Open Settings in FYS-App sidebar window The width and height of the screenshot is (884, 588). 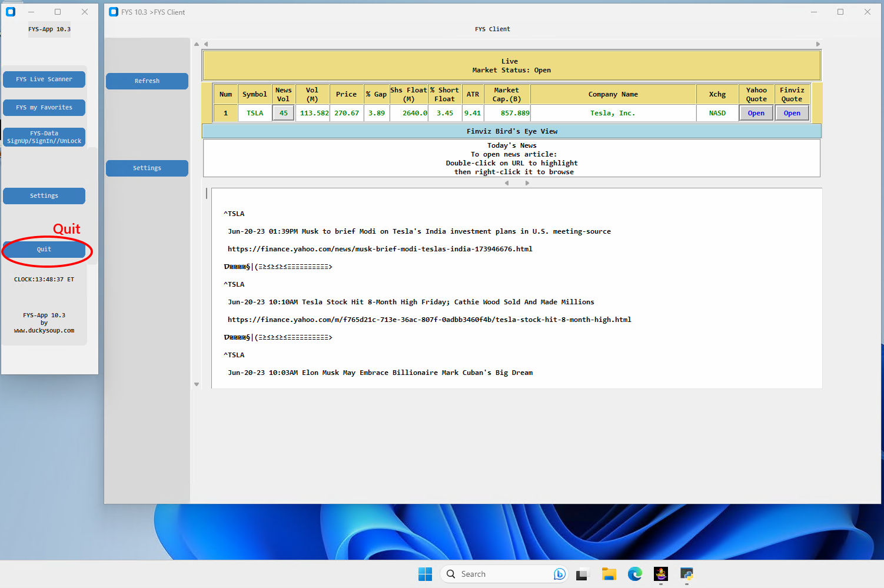pyautogui.click(x=44, y=196)
